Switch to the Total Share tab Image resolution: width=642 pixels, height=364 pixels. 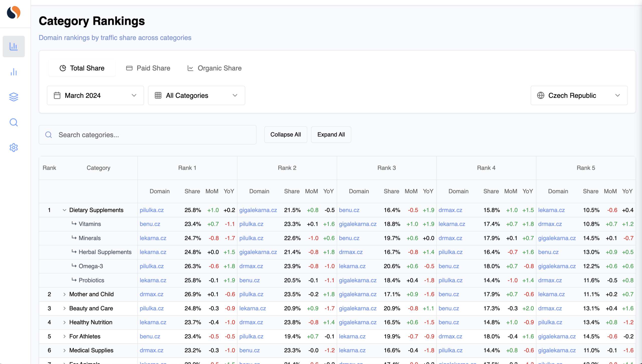(82, 68)
